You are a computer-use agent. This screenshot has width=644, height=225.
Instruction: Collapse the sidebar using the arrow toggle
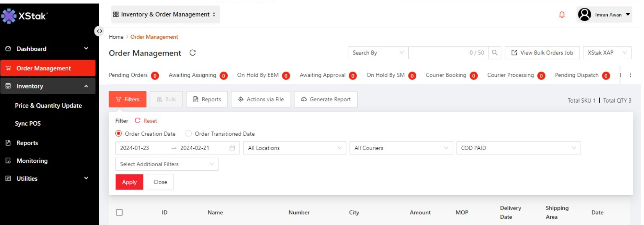click(100, 31)
